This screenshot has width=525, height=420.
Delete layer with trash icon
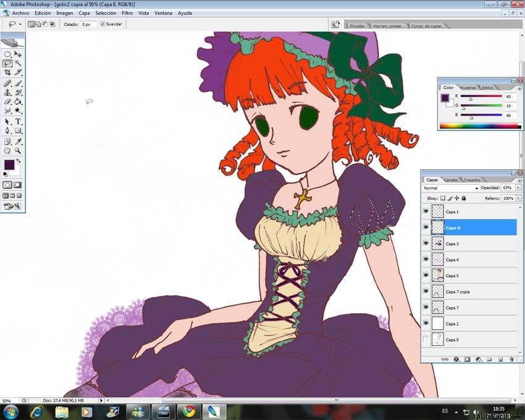pos(511,359)
